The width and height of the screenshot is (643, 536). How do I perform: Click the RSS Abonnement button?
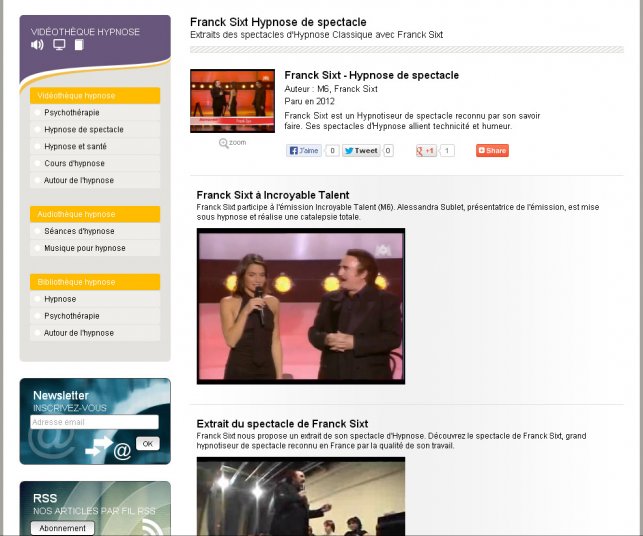coord(62,528)
